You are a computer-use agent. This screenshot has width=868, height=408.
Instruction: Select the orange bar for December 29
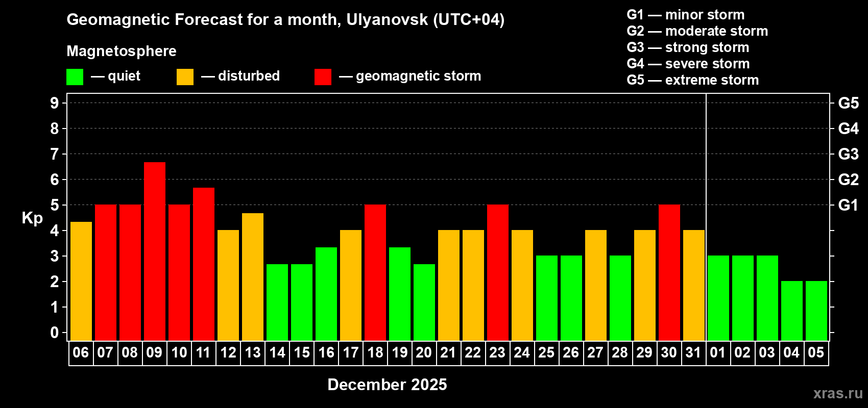pos(645,286)
